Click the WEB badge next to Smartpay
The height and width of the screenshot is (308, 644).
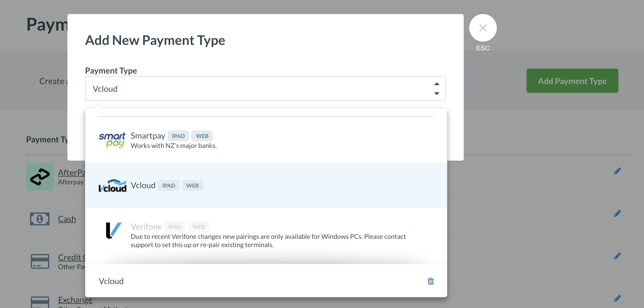tap(202, 136)
